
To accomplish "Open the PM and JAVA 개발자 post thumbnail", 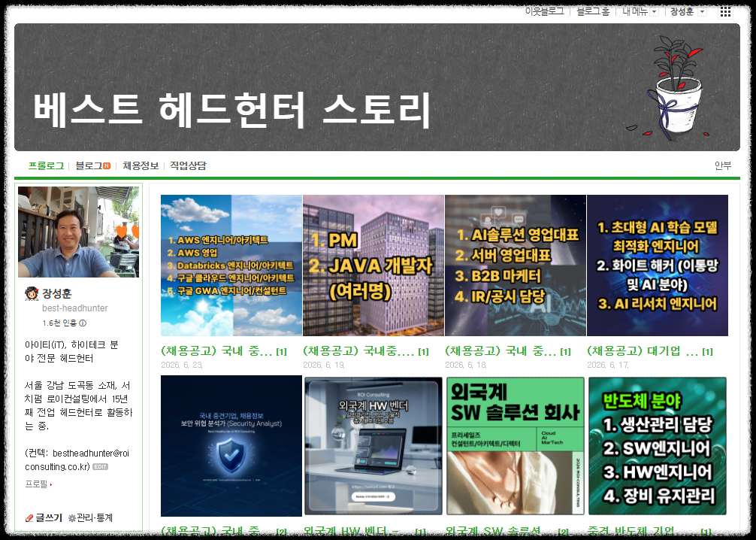I will coord(373,265).
